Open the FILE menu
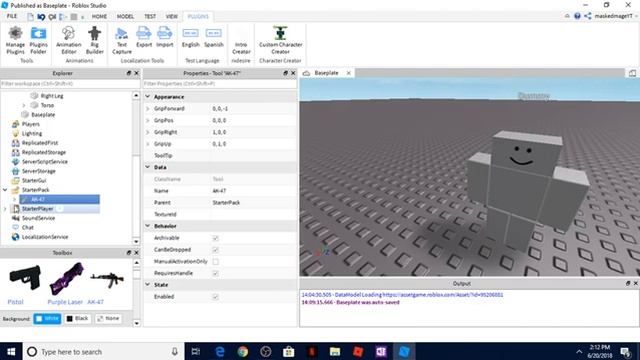 [12, 16]
